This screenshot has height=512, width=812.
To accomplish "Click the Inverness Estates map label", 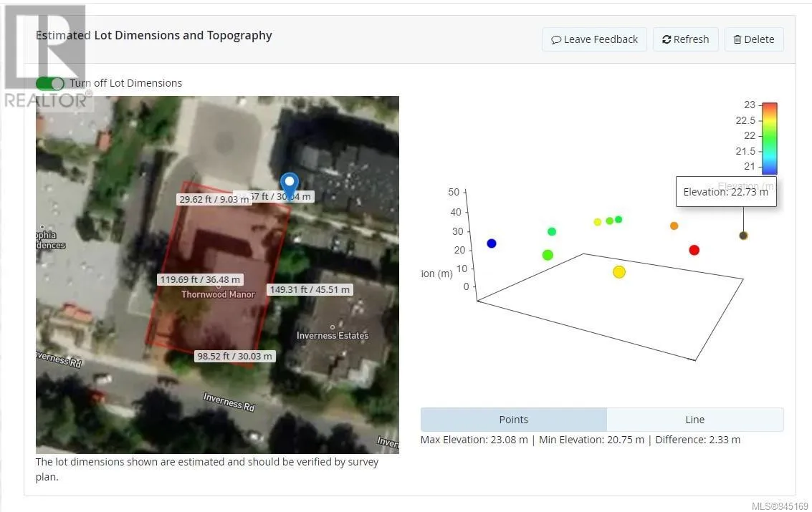I will 333,335.
